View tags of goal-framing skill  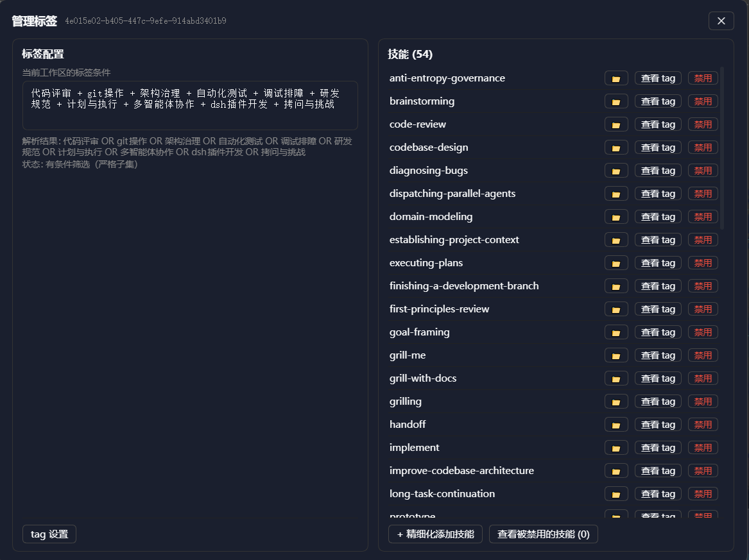(658, 332)
